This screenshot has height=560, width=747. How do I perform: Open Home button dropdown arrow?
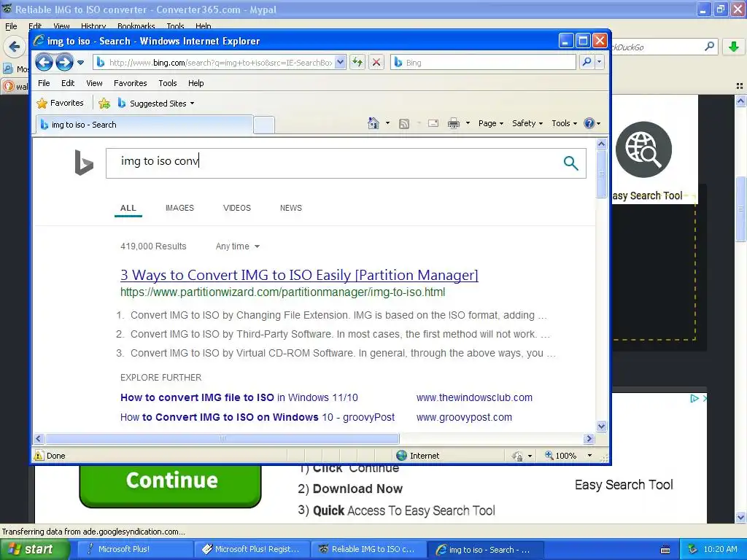(x=387, y=123)
